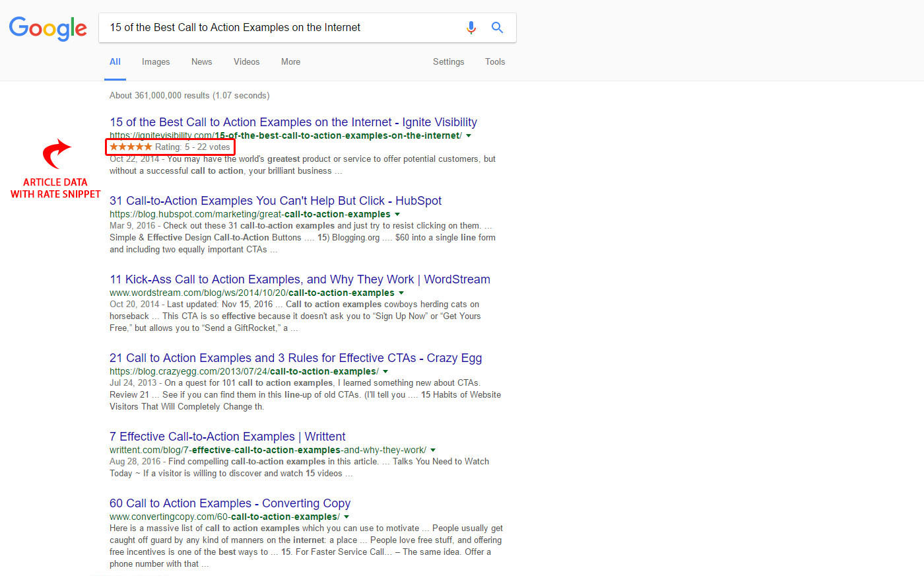This screenshot has height=578, width=924.
Task: Click the www.convertingcopy.com green URL text
Action: 224,517
